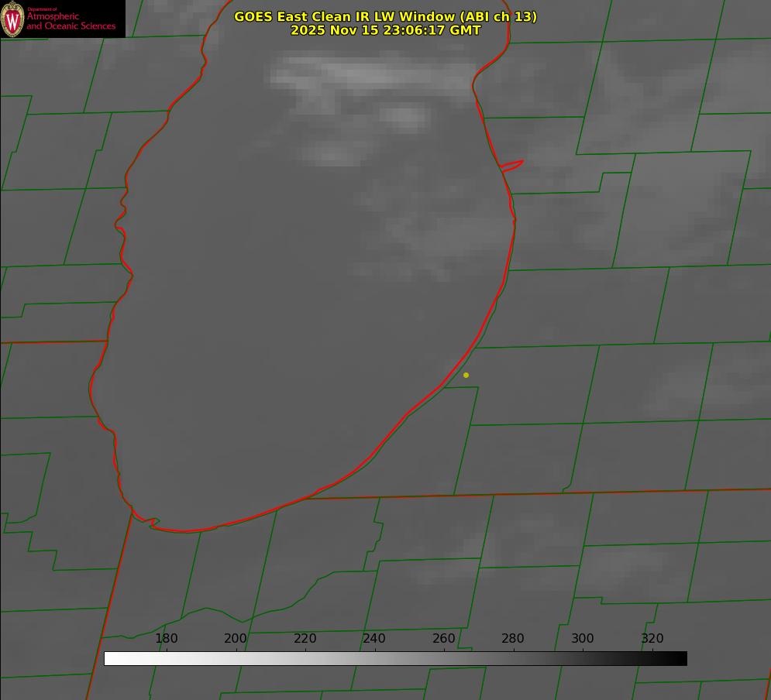
Task: Click the Atmospheric and Oceanic Sciences text
Action: [x=71, y=21]
